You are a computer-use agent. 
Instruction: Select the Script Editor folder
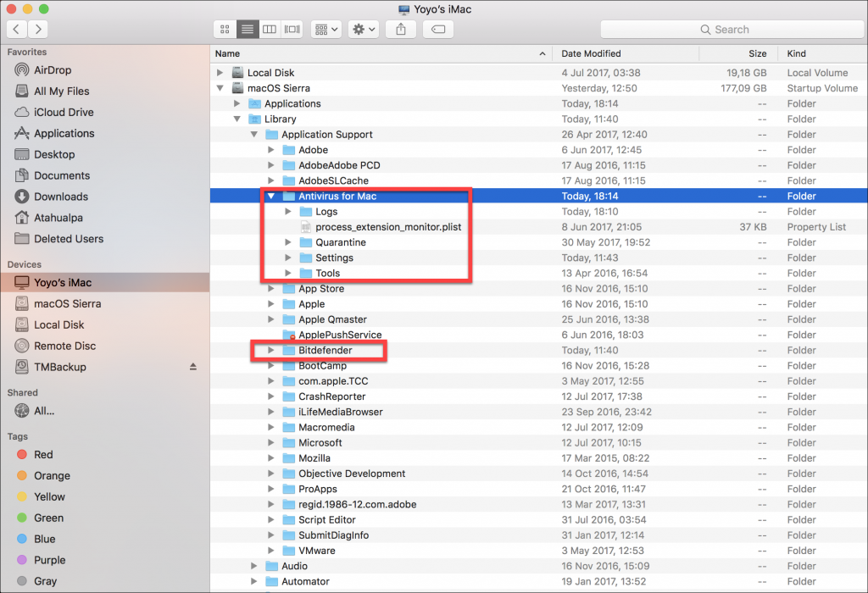[538, 520]
